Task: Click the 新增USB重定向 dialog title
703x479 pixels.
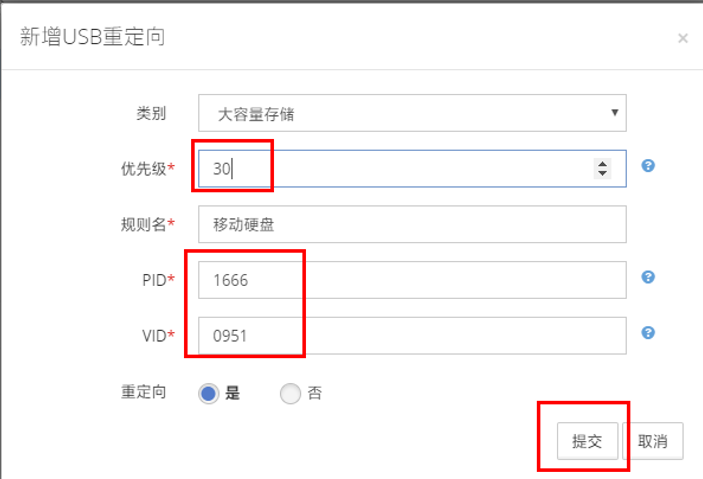Action: 93,38
